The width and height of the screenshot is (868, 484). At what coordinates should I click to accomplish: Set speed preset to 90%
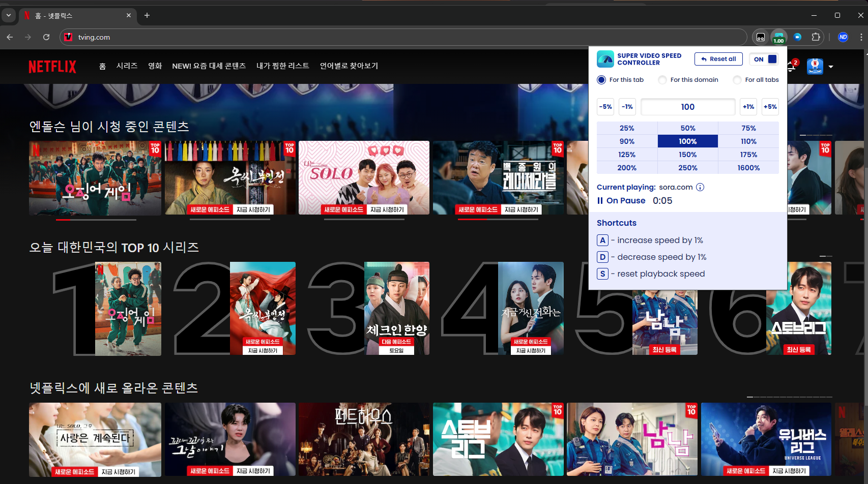point(627,141)
